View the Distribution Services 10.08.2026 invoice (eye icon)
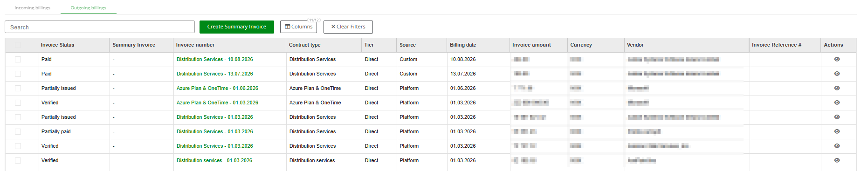 (837, 59)
